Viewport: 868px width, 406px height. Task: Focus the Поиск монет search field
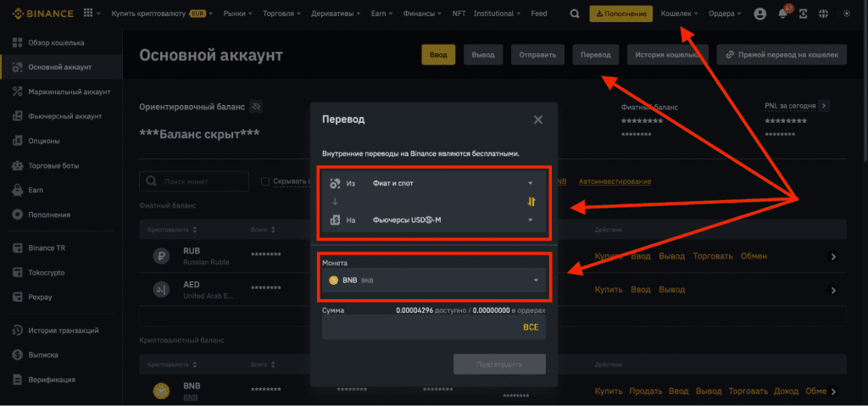pyautogui.click(x=194, y=181)
